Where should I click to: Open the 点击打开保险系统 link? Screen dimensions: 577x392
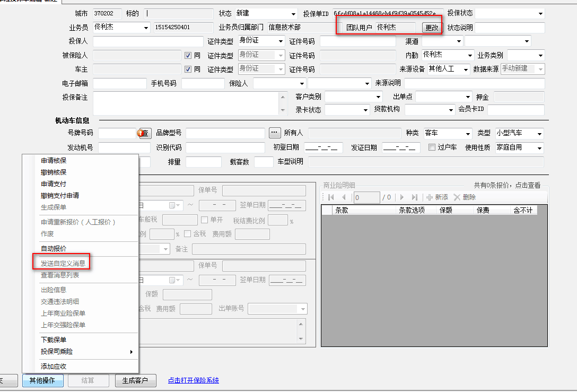tap(194, 380)
